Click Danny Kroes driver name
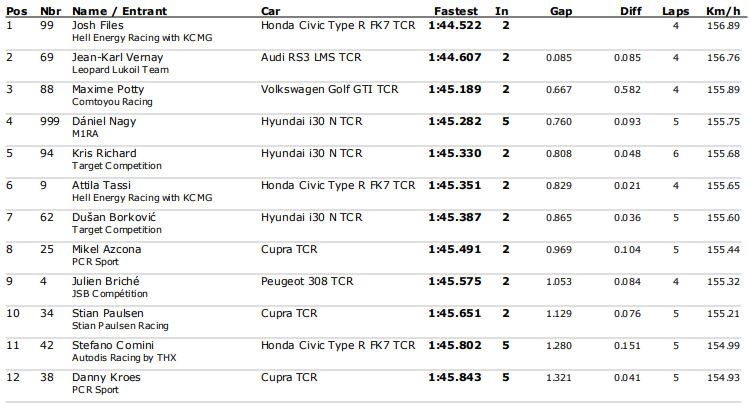The height and width of the screenshot is (409, 749). tap(106, 377)
